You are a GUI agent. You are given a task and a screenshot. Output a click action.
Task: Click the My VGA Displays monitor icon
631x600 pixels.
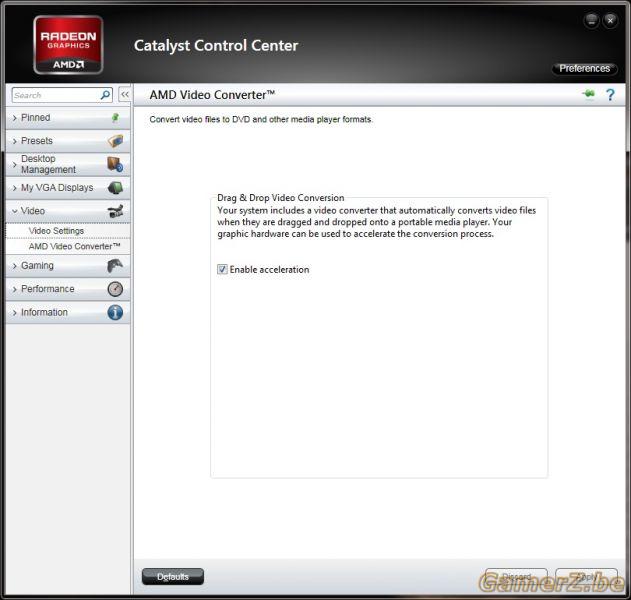coord(115,188)
